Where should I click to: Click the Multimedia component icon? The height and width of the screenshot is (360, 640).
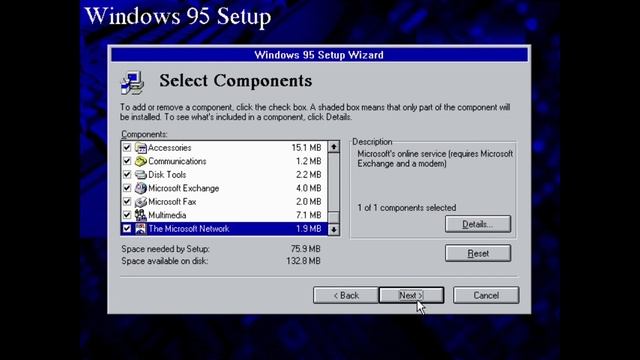tap(140, 215)
